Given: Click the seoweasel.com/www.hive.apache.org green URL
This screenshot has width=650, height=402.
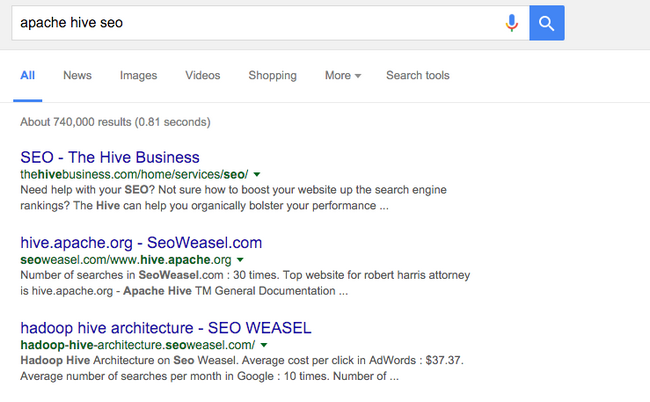Looking at the screenshot, I should (125, 259).
